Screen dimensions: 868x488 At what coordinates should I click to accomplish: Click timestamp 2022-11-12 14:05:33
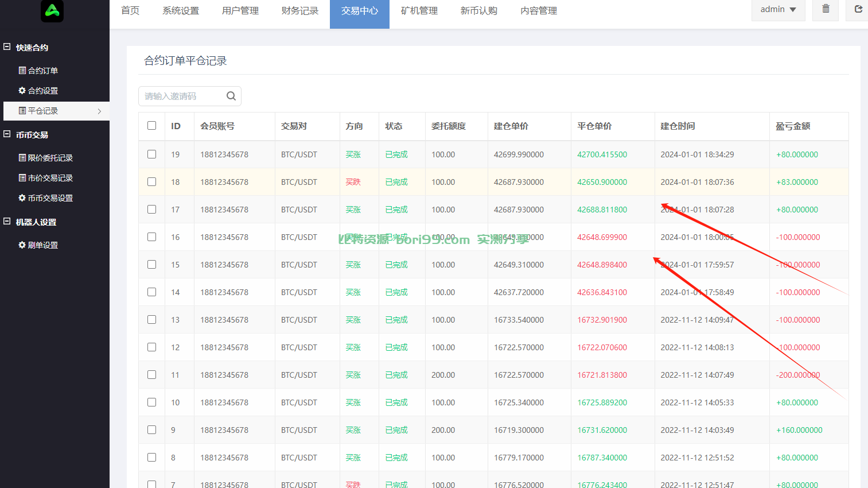[x=697, y=402]
